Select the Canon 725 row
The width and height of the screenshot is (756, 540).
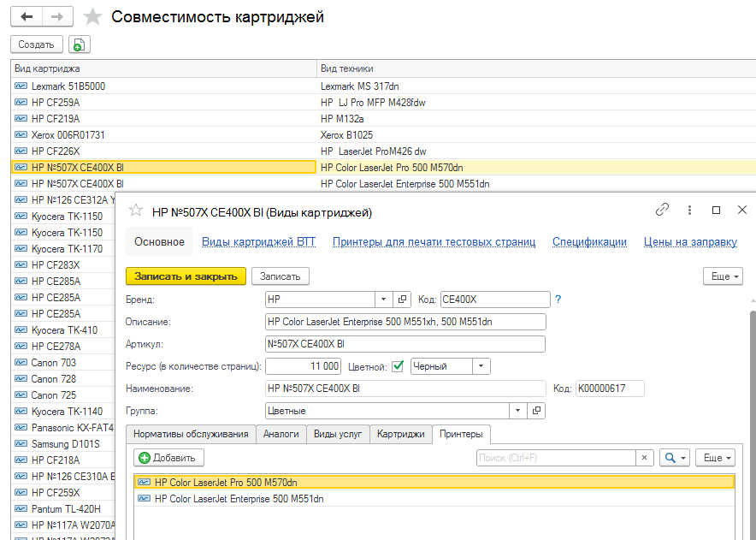62,395
